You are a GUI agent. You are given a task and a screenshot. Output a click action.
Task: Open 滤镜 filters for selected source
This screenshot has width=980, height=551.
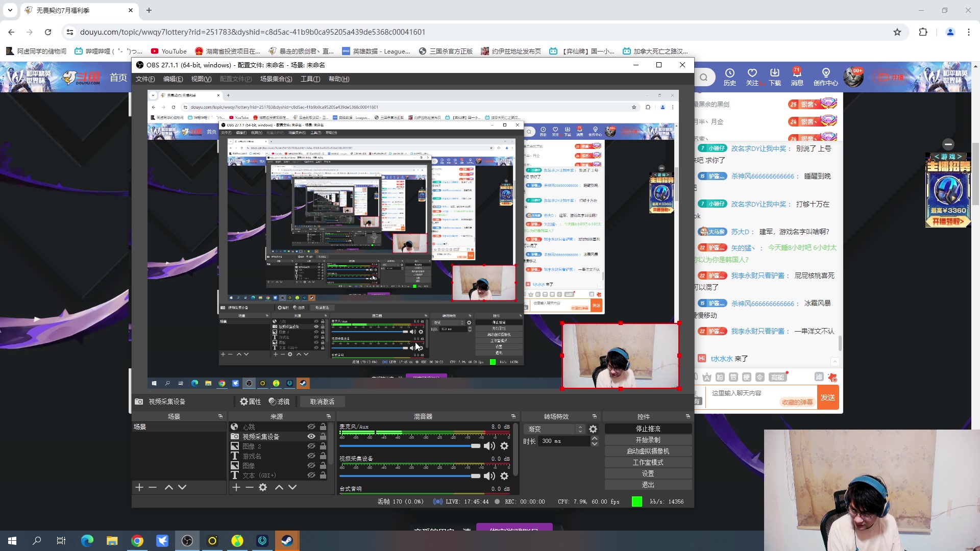[279, 402]
